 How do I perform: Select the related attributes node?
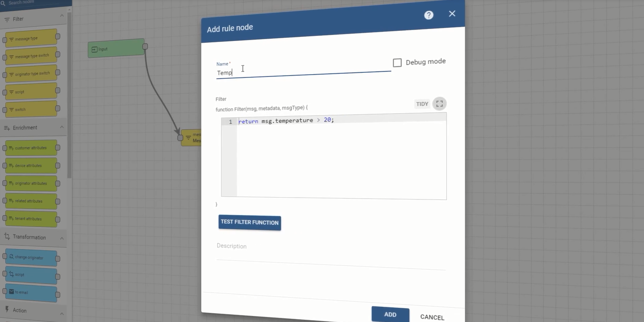(31, 201)
